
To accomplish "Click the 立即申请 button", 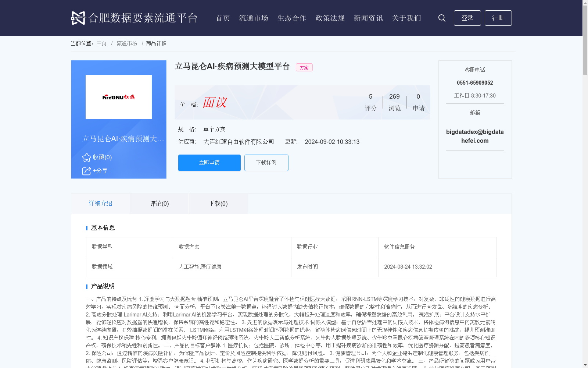I will click(209, 163).
